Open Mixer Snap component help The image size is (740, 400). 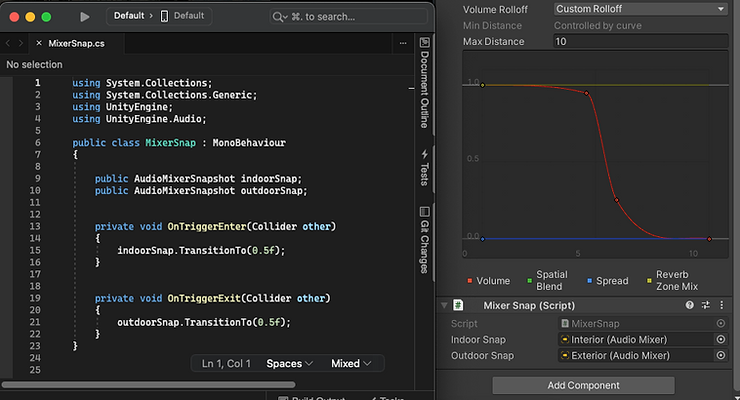pos(690,305)
